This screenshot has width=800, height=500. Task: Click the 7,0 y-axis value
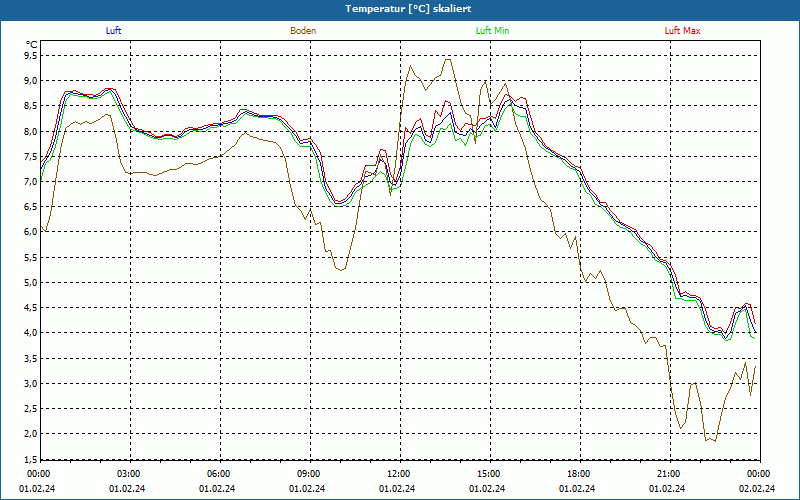(x=30, y=181)
